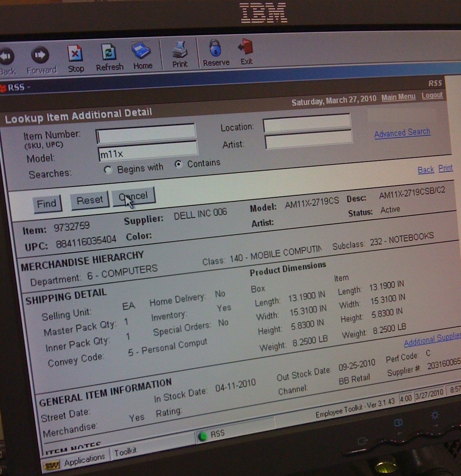
Task: Open the Additional Supplier link
Action: [432, 339]
